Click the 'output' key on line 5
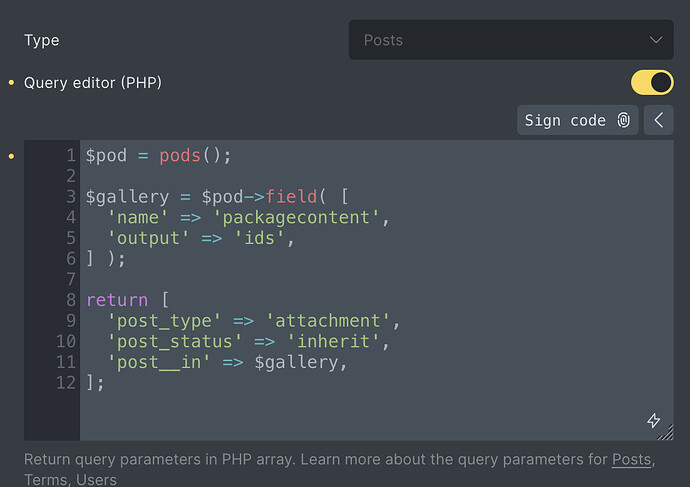The width and height of the screenshot is (690, 487). coord(148,238)
